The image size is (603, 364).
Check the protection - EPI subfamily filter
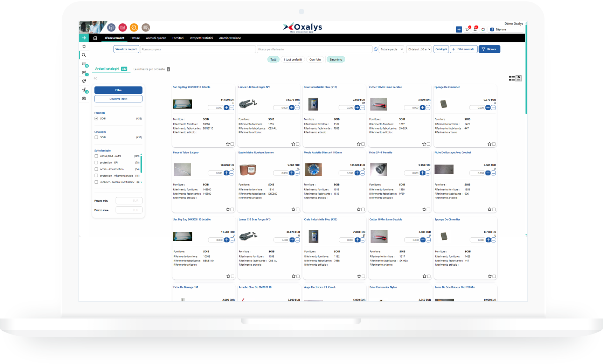coord(96,162)
